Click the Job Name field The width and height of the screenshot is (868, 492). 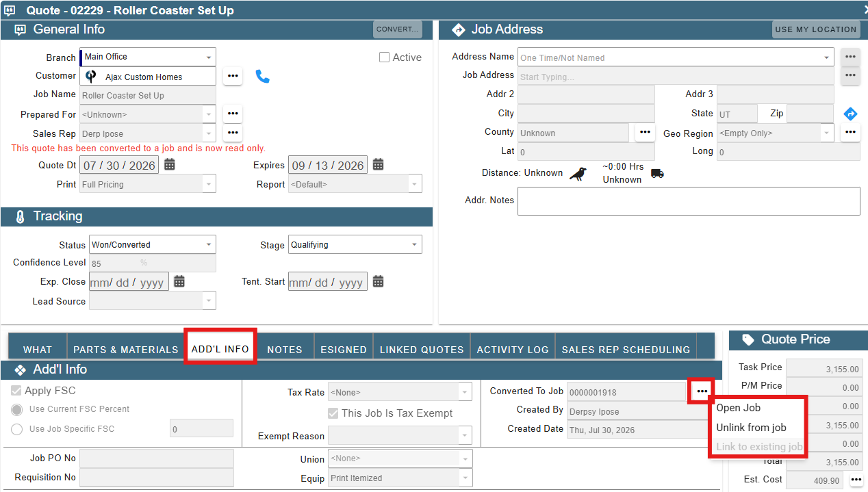(148, 95)
